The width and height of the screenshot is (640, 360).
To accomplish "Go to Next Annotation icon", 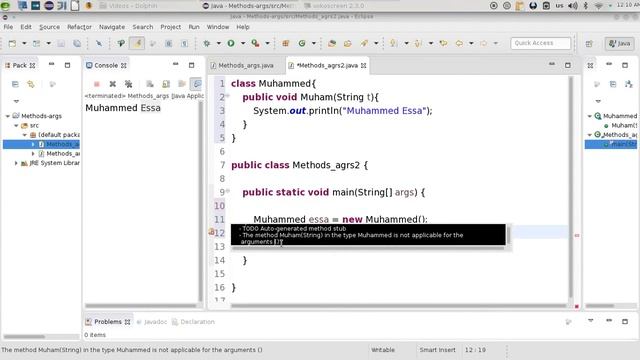I will pyautogui.click(x=394, y=43).
